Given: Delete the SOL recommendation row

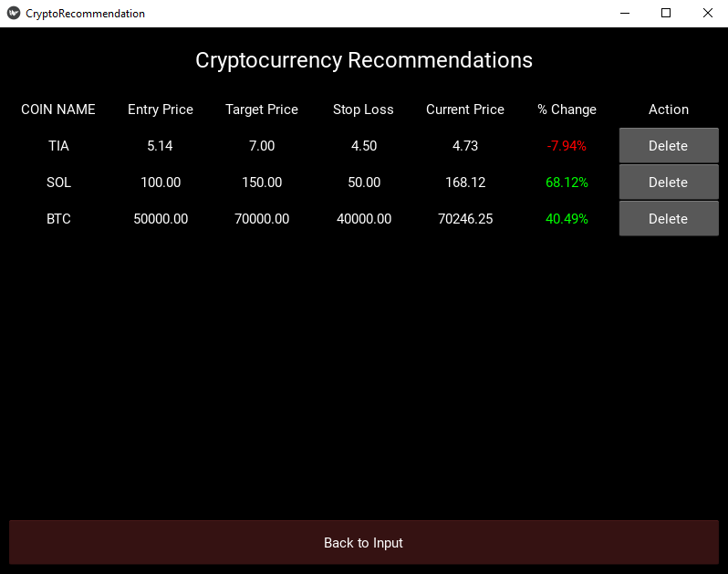Looking at the screenshot, I should point(668,183).
